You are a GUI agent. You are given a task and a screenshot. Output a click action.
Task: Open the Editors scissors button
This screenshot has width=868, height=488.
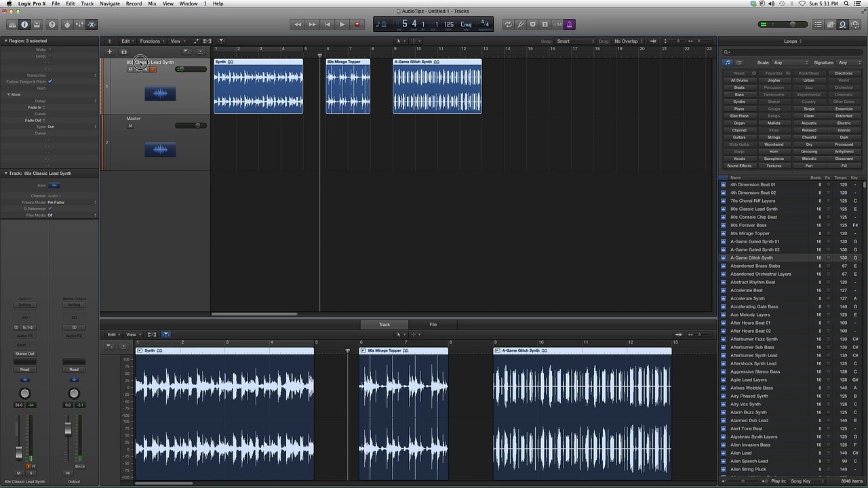click(92, 24)
